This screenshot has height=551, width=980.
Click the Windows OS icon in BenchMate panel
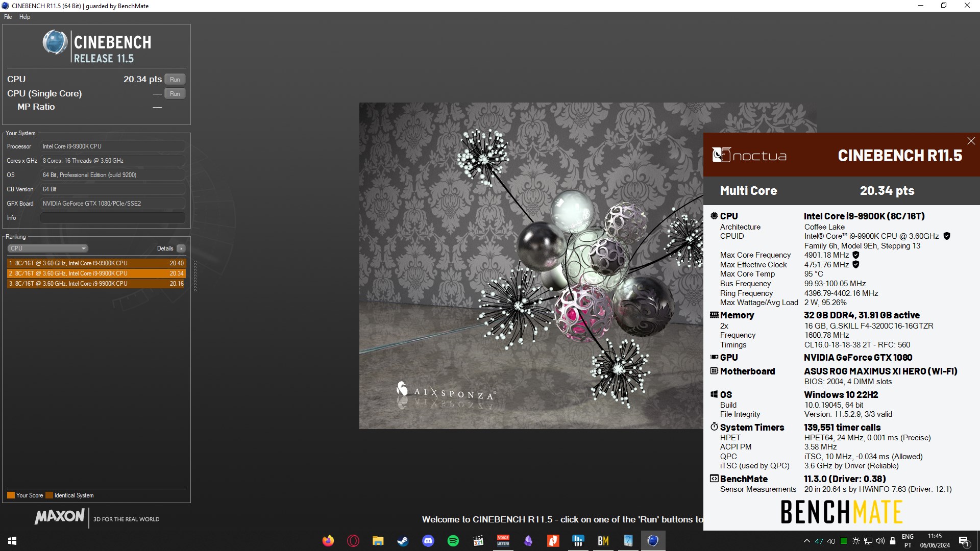point(714,394)
